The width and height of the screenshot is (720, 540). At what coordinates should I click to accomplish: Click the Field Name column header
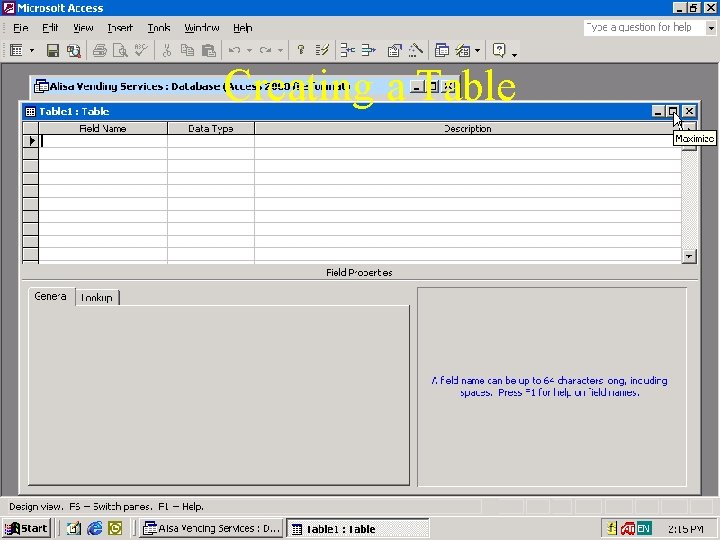coord(103,129)
